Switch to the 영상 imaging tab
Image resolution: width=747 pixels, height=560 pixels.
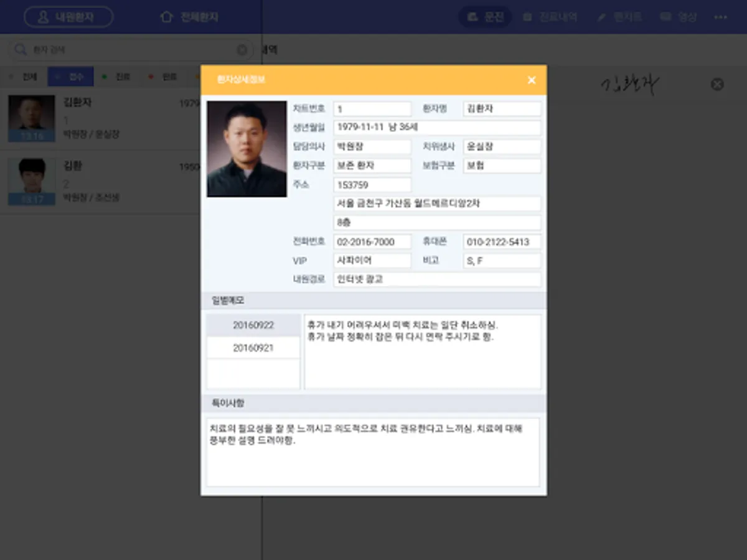tap(679, 17)
